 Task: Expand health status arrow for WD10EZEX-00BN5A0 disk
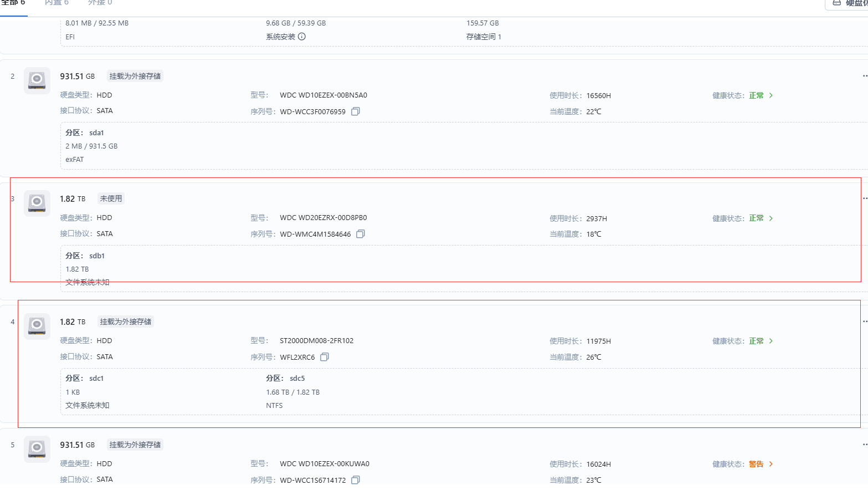point(771,95)
